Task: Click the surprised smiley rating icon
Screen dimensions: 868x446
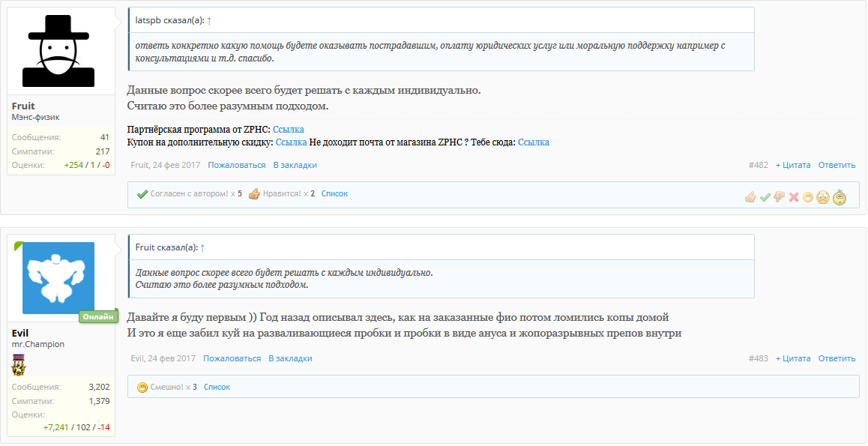Action: (839, 196)
